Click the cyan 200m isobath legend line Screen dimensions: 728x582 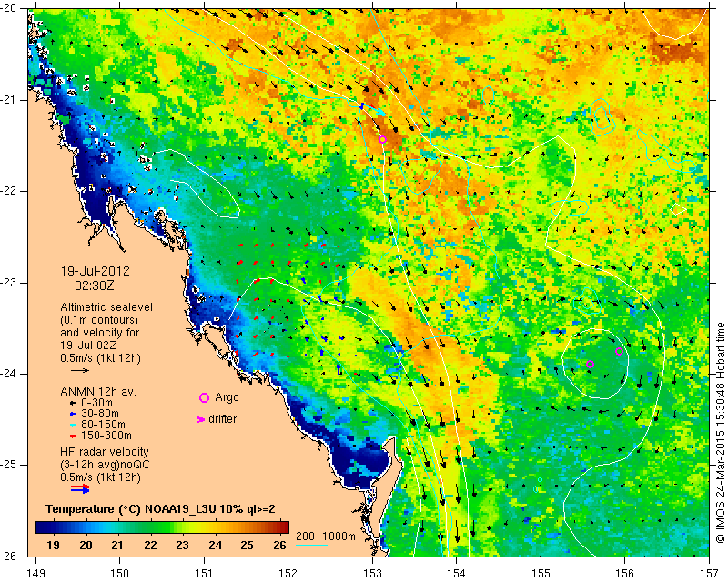(311, 545)
